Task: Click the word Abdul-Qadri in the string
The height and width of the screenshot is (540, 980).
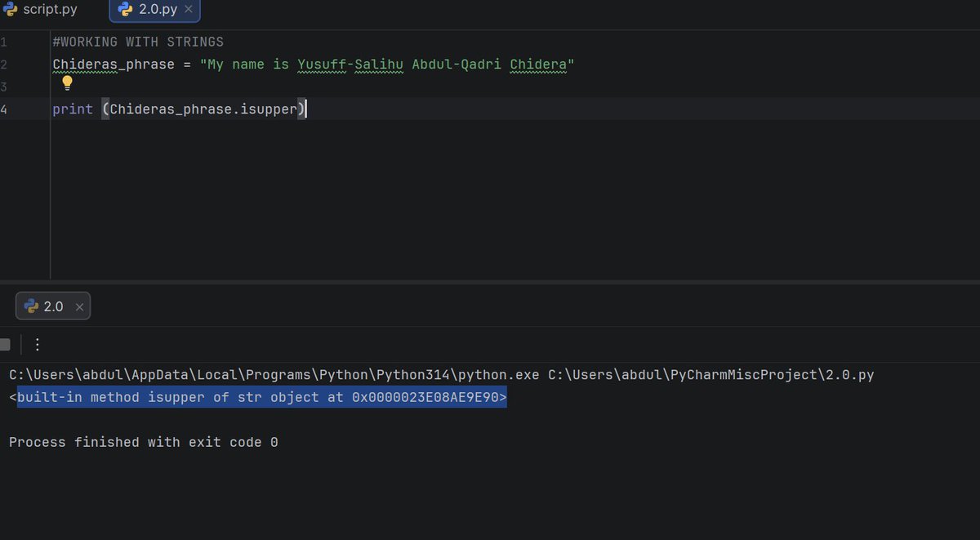Action: (x=457, y=64)
